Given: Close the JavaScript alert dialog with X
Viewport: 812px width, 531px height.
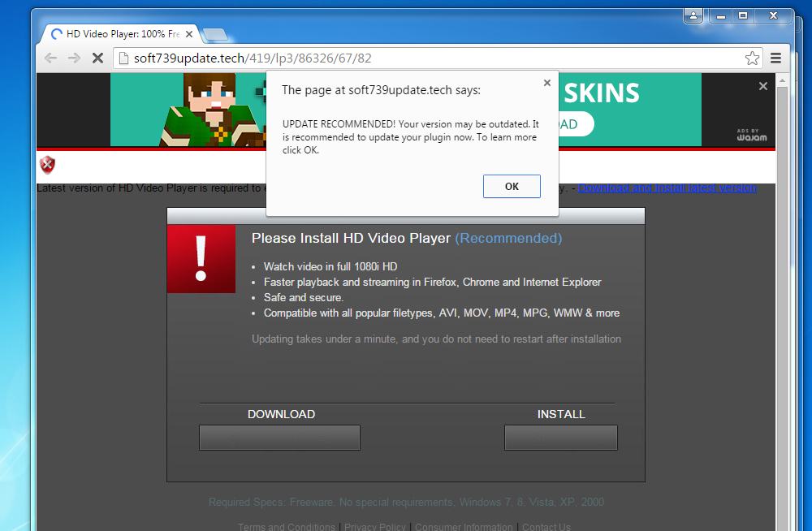Looking at the screenshot, I should (546, 82).
